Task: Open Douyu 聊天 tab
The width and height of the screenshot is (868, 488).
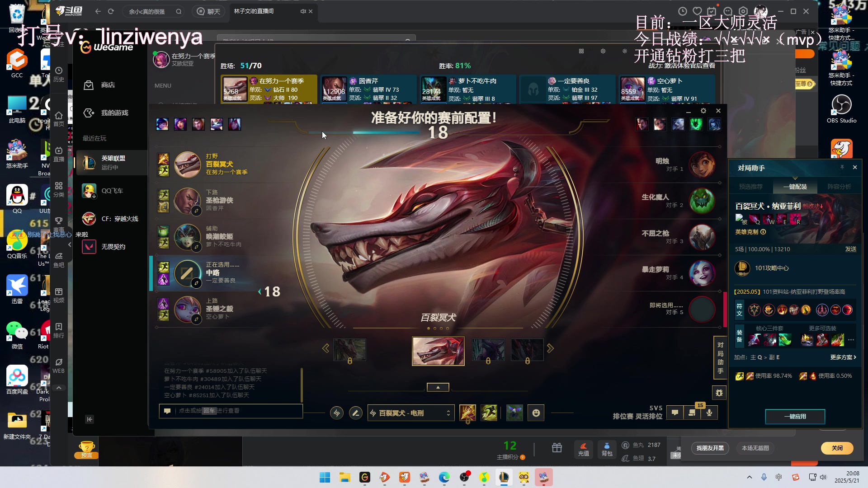Action: coord(208,11)
